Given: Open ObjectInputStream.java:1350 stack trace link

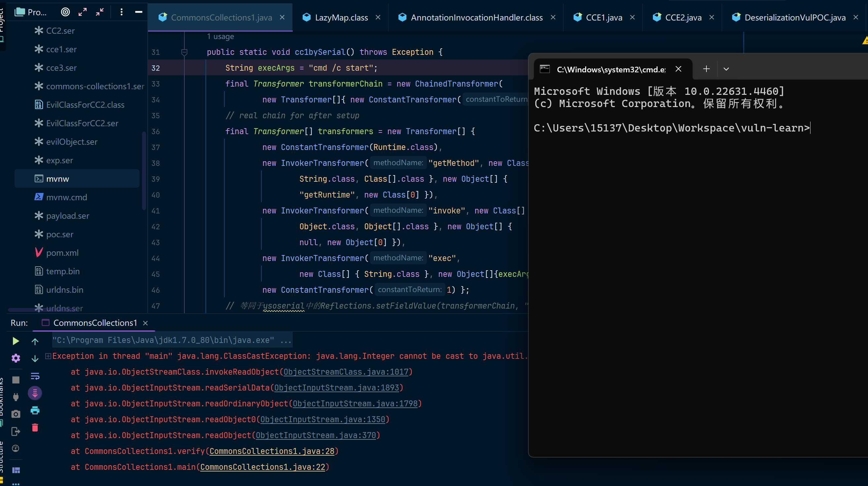Looking at the screenshot, I should [x=323, y=419].
